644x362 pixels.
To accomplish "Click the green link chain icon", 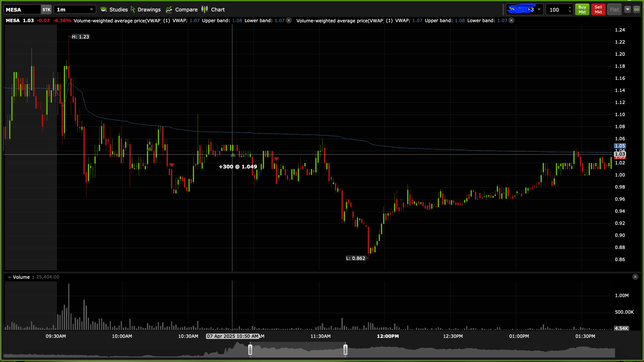I will (x=636, y=9).
